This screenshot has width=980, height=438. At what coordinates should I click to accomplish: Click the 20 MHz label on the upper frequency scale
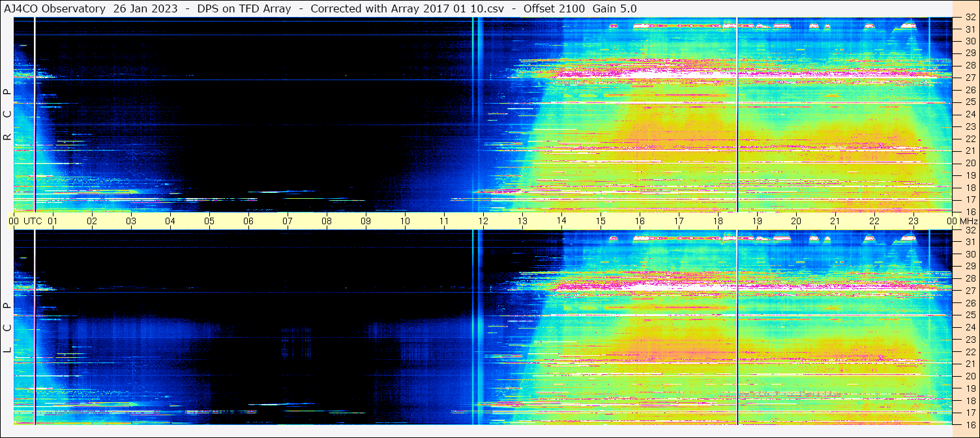(x=970, y=163)
